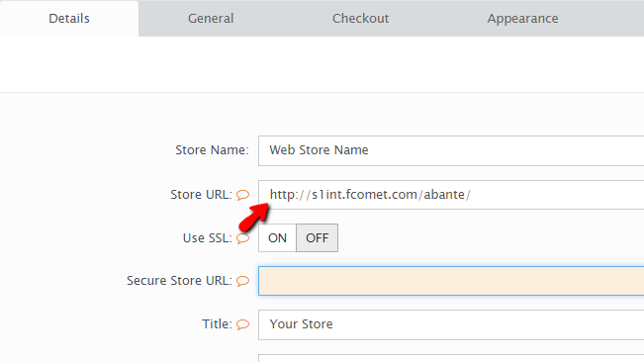Click the help bubble icon beside Store URL
This screenshot has height=362, width=644.
242,195
